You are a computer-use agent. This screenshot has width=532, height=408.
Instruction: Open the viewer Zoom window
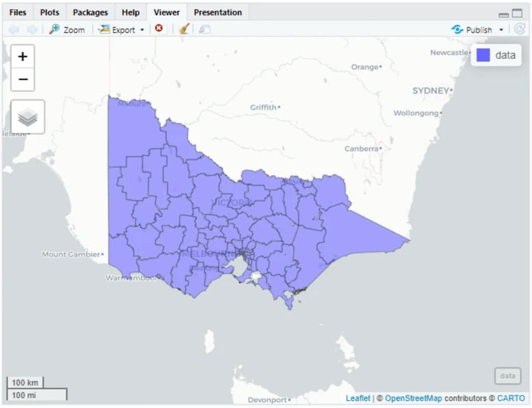[x=67, y=30]
